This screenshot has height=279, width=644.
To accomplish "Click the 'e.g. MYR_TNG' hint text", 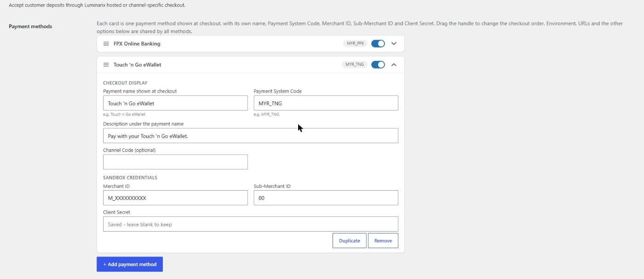I will (x=266, y=114).
